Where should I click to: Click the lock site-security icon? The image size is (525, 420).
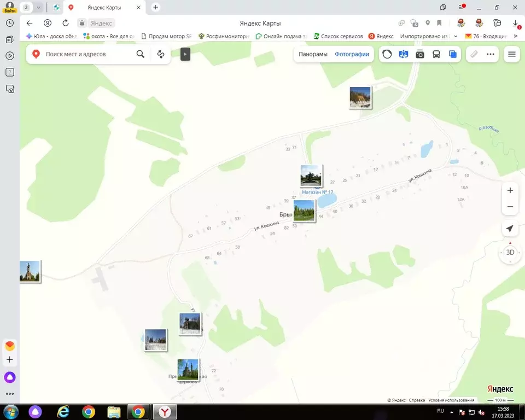pyautogui.click(x=81, y=23)
